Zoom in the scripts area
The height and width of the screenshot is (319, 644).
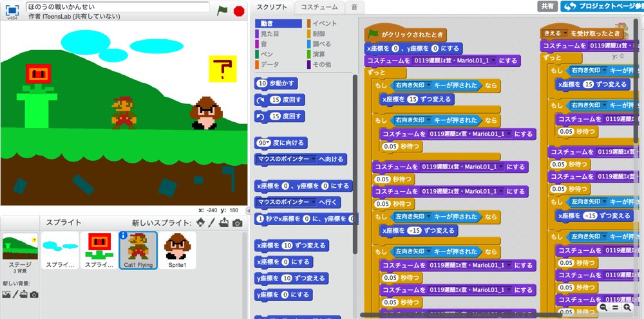tap(627, 307)
